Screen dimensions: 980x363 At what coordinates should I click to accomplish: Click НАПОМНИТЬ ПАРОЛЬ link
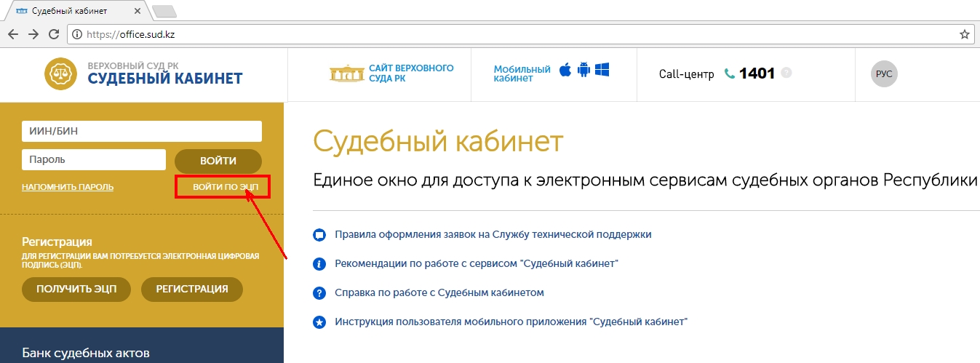click(68, 187)
